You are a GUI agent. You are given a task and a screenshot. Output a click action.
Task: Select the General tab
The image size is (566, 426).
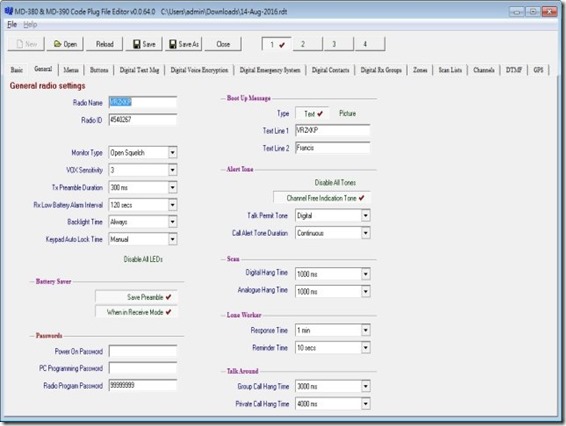pos(43,69)
